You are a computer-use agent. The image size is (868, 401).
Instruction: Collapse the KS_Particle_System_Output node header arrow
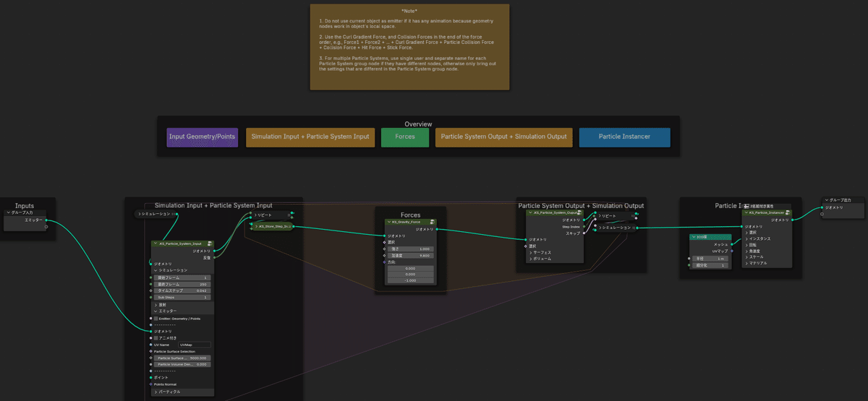click(530, 212)
